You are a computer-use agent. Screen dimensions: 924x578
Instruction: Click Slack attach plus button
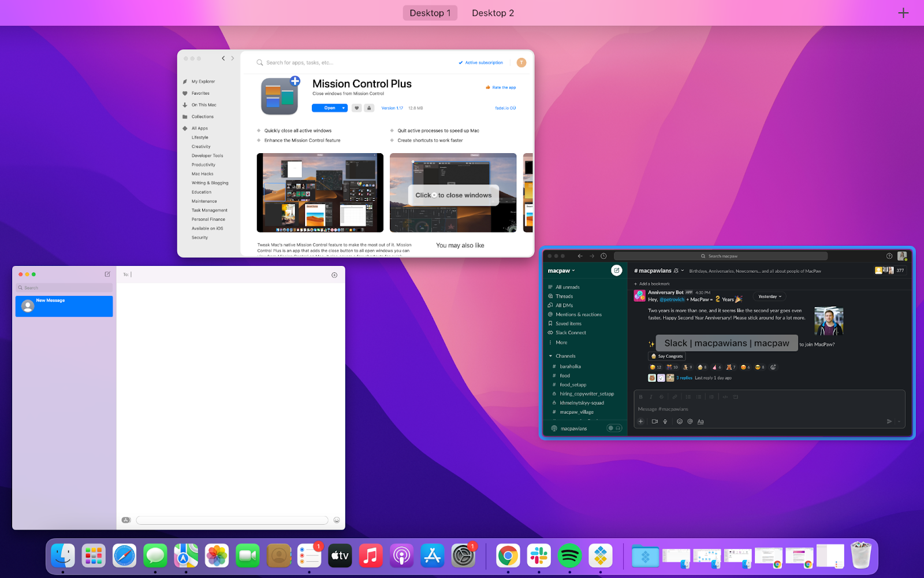pos(640,421)
